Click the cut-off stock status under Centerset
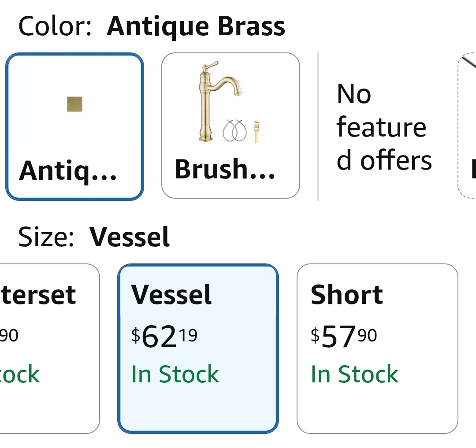 tap(20, 374)
